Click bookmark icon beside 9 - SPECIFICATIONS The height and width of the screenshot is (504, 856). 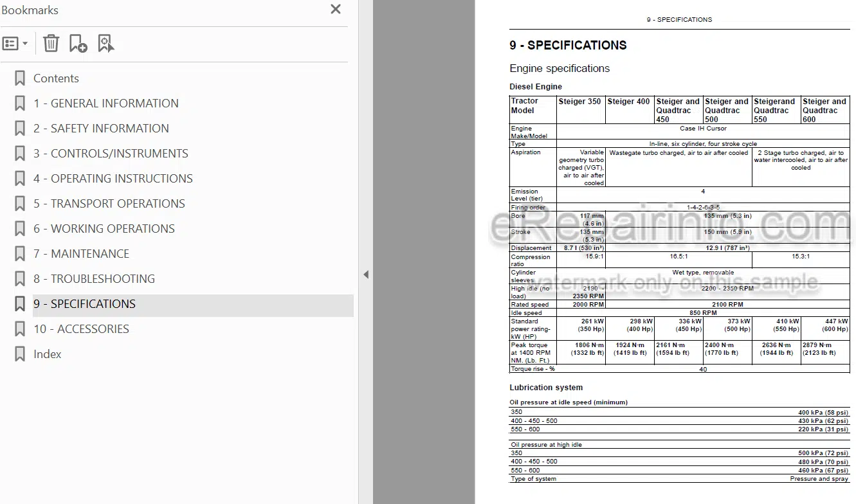pyautogui.click(x=20, y=304)
